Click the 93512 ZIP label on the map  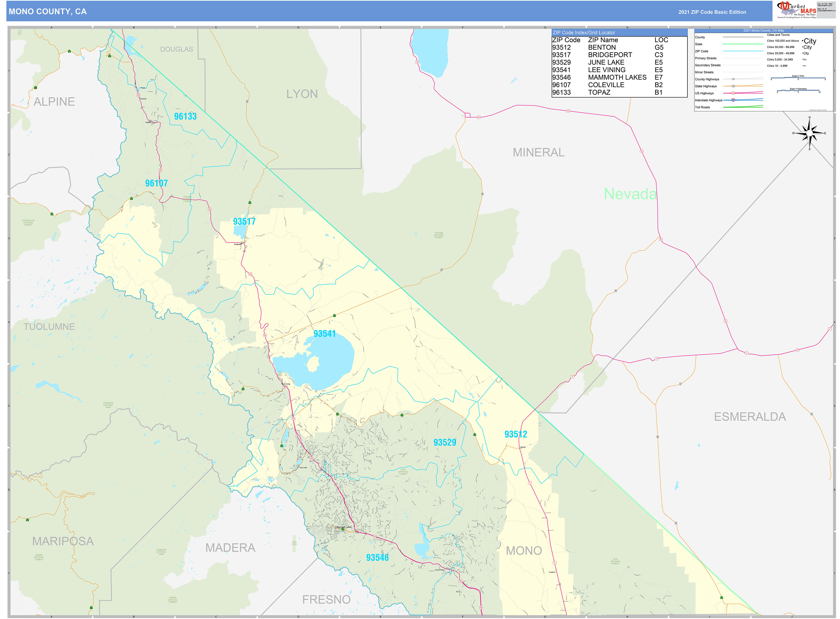[516, 434]
